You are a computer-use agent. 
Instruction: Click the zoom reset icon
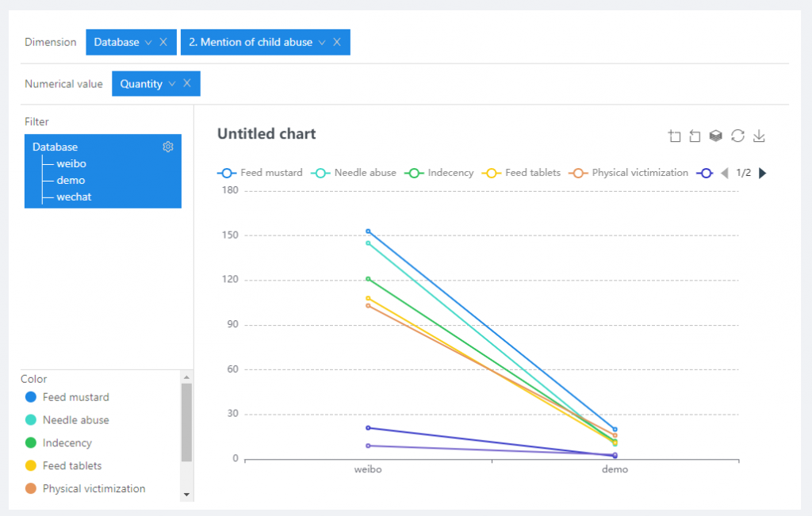(695, 136)
